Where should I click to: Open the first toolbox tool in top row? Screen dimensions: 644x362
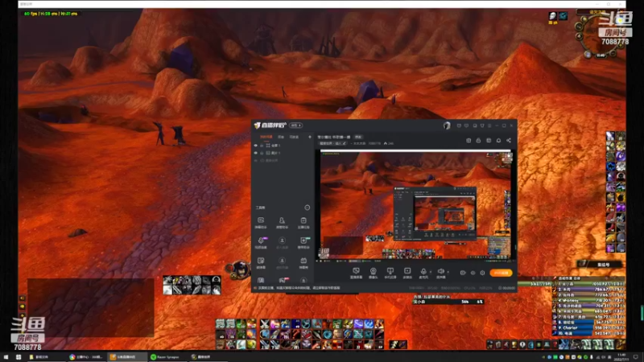point(261,223)
